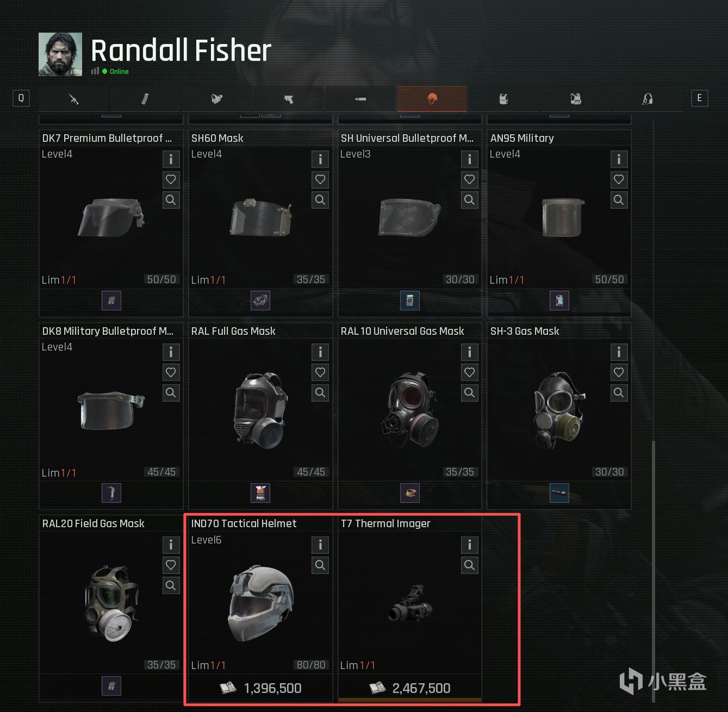View info for IND70 Tactical Helmet
The image size is (728, 712).
click(x=320, y=545)
